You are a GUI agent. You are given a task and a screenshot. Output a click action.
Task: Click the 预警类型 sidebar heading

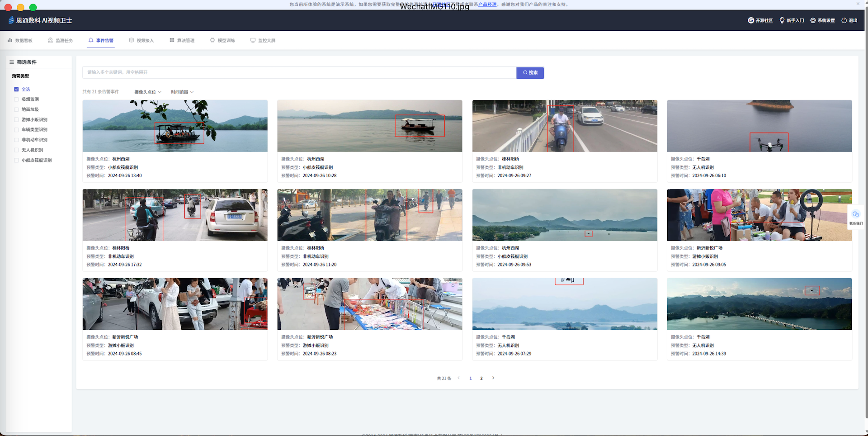(x=20, y=76)
